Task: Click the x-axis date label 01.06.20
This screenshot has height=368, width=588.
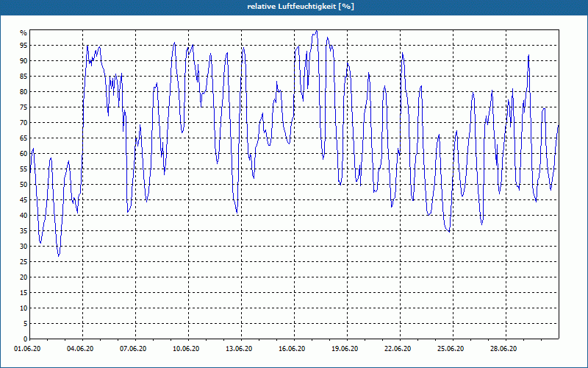Action: 28,348
